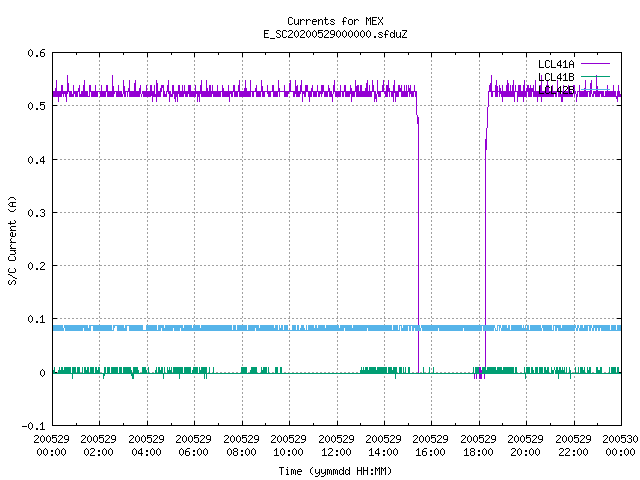This screenshot has width=640, height=480.
Task: Click the y-axis tick value -0.1
Action: (33, 426)
